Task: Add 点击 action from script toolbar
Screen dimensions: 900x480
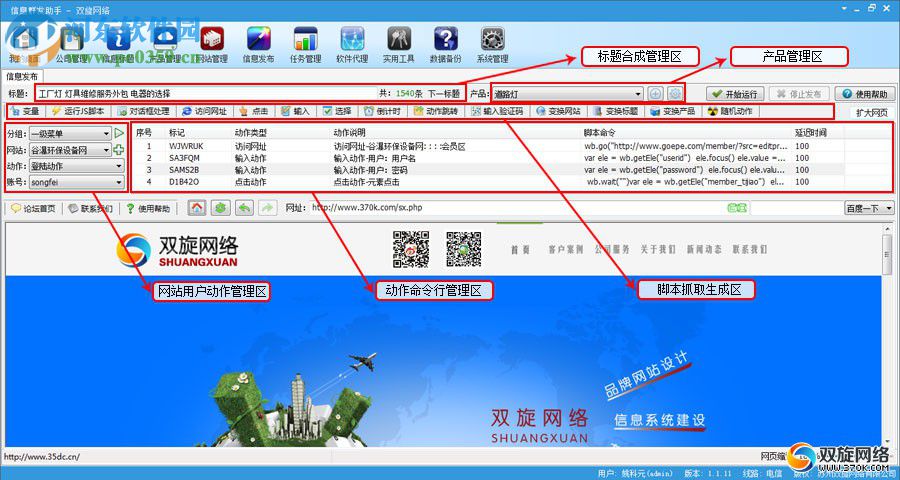Action: pyautogui.click(x=254, y=111)
